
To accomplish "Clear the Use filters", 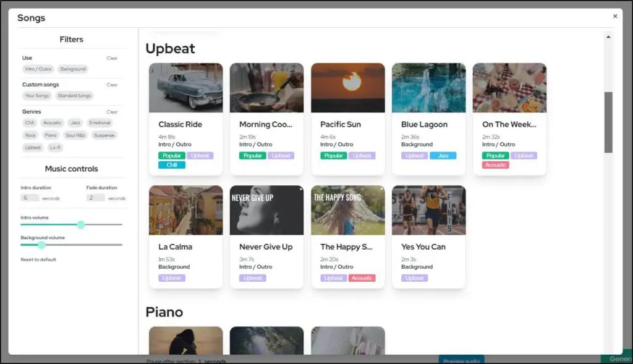I will click(x=112, y=57).
